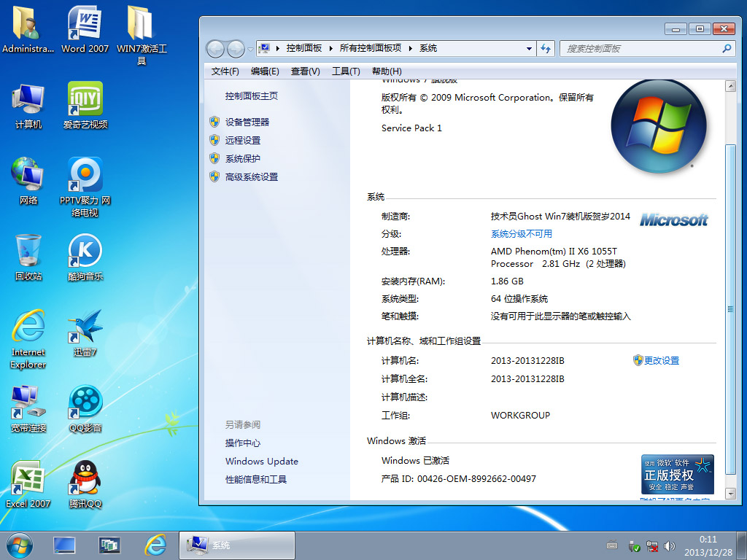Viewport: 747px width, 560px height.
Task: Expand arrow after 控制面板 breadcrumb
Action: click(330, 48)
